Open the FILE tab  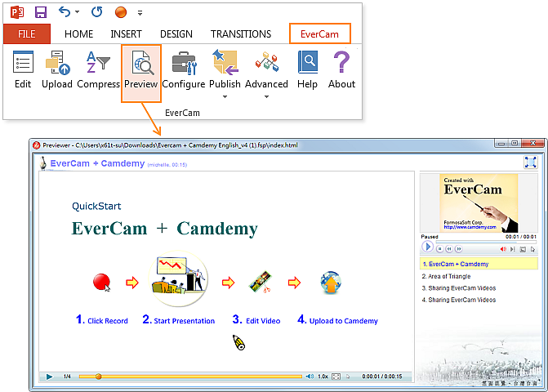[27, 33]
